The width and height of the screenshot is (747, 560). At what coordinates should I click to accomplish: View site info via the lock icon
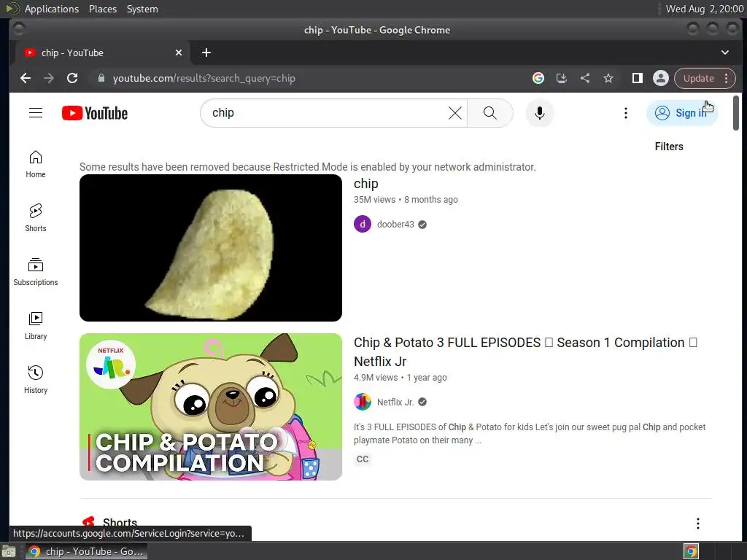tap(101, 78)
